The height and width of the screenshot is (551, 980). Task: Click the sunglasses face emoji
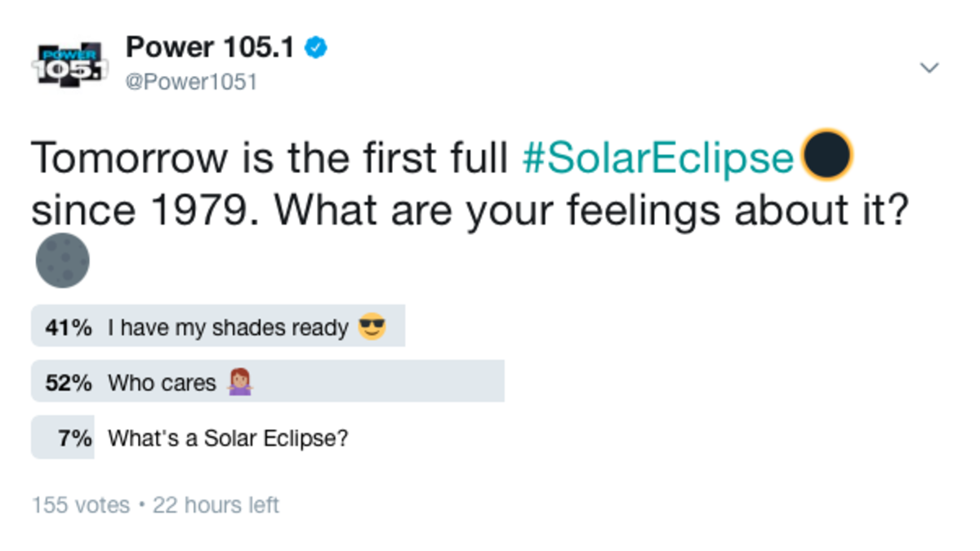[x=372, y=328]
